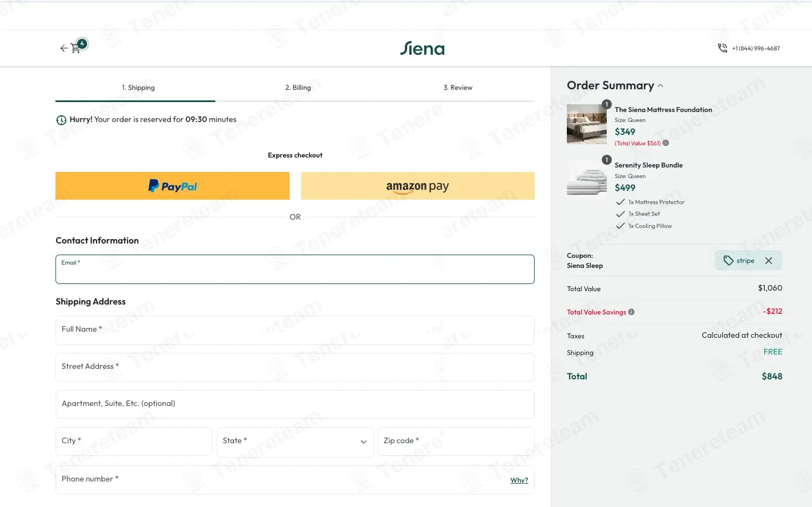
Task: Call the +1 (844) 996-4687 phone link
Action: [755, 48]
